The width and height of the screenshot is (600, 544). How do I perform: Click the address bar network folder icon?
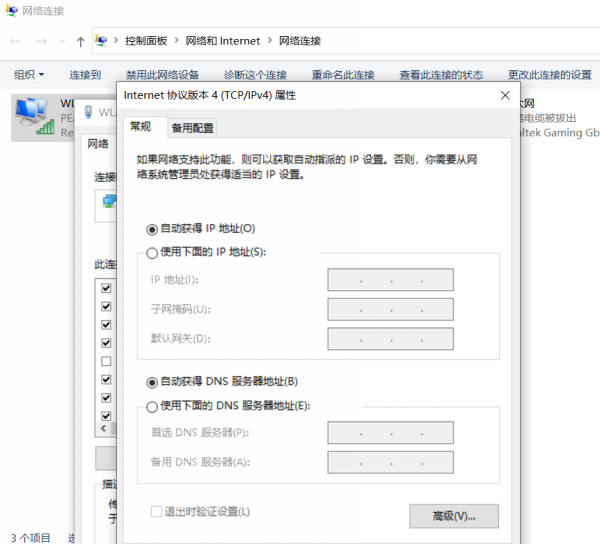[x=101, y=41]
